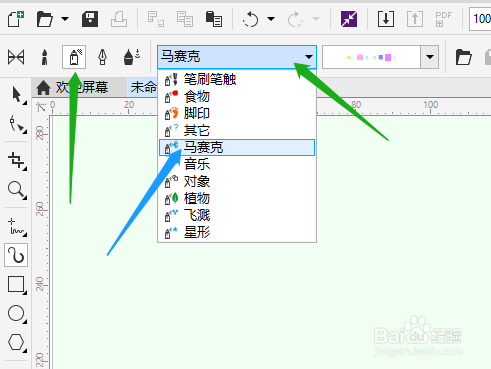The height and width of the screenshot is (369, 491).
Task: Select the Polygon tool
Action: [x=17, y=342]
